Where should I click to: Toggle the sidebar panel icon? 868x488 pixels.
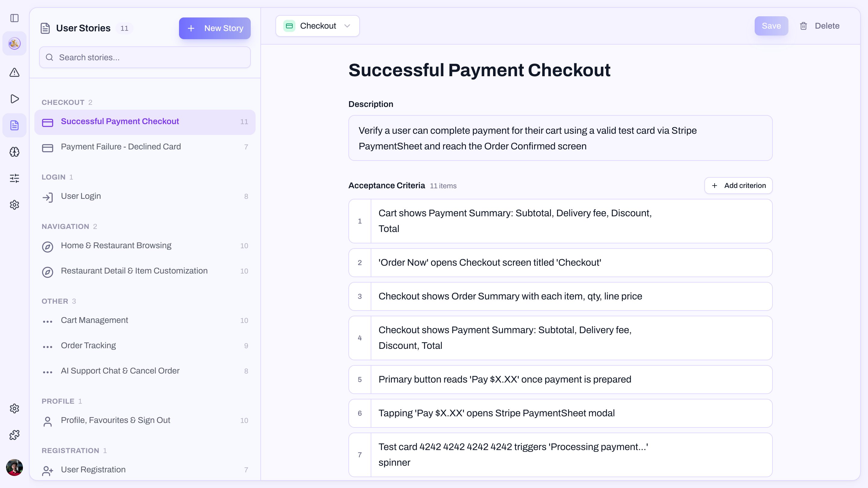tap(14, 18)
